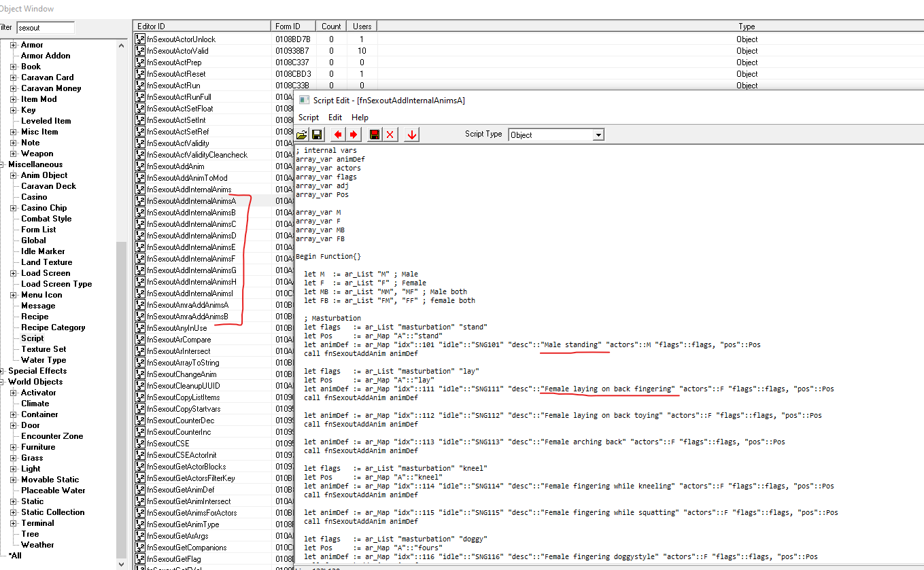Image resolution: width=924 pixels, height=570 pixels.
Task: Go to next script with right red arrow
Action: click(x=354, y=135)
